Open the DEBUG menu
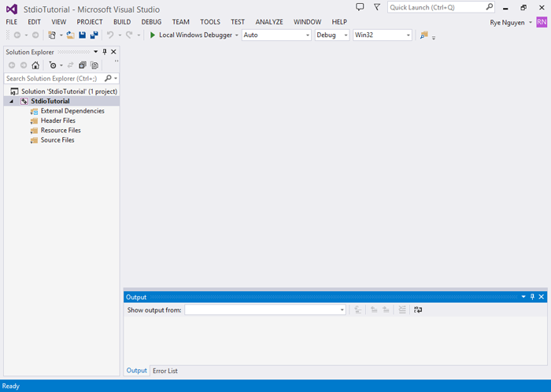The height and width of the screenshot is (392, 551). (x=151, y=22)
